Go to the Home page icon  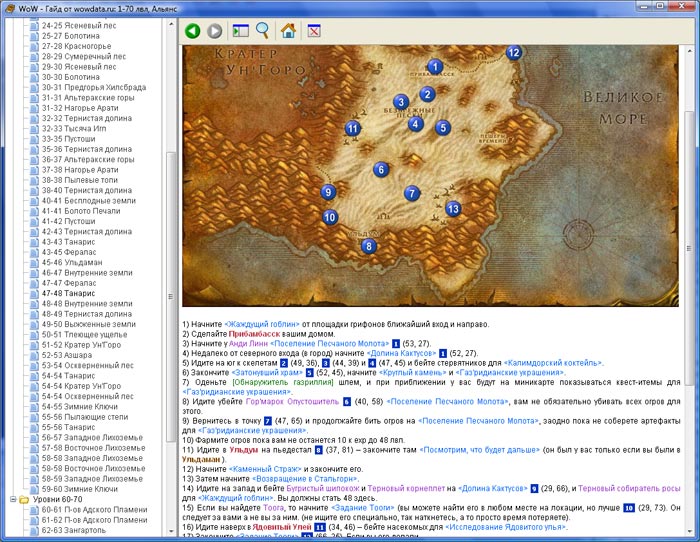288,30
